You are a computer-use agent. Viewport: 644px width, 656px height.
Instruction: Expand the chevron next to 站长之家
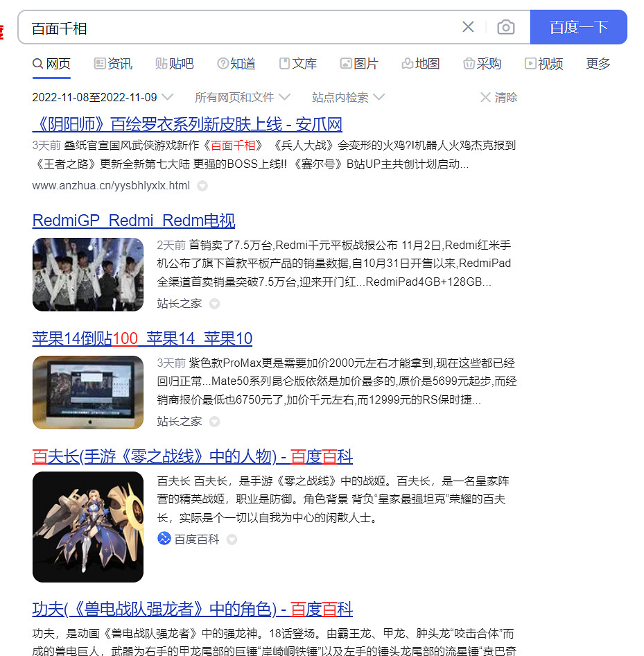[x=214, y=303]
